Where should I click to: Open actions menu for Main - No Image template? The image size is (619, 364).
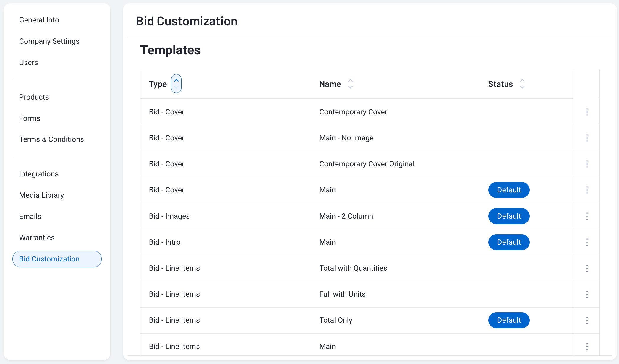point(587,138)
